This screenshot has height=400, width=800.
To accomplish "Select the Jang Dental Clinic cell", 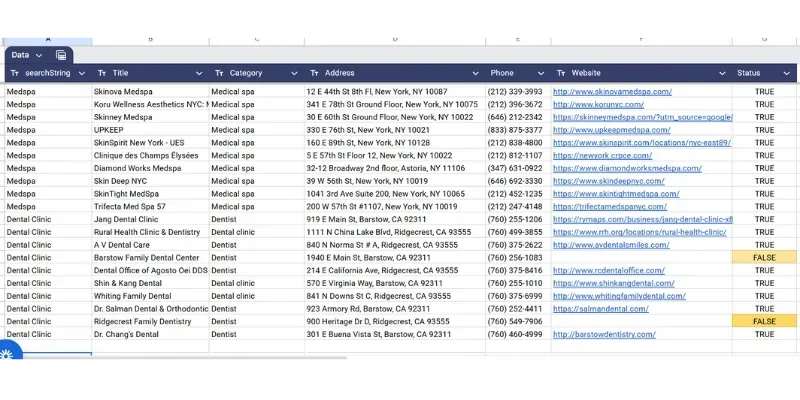I will pyautogui.click(x=151, y=220).
